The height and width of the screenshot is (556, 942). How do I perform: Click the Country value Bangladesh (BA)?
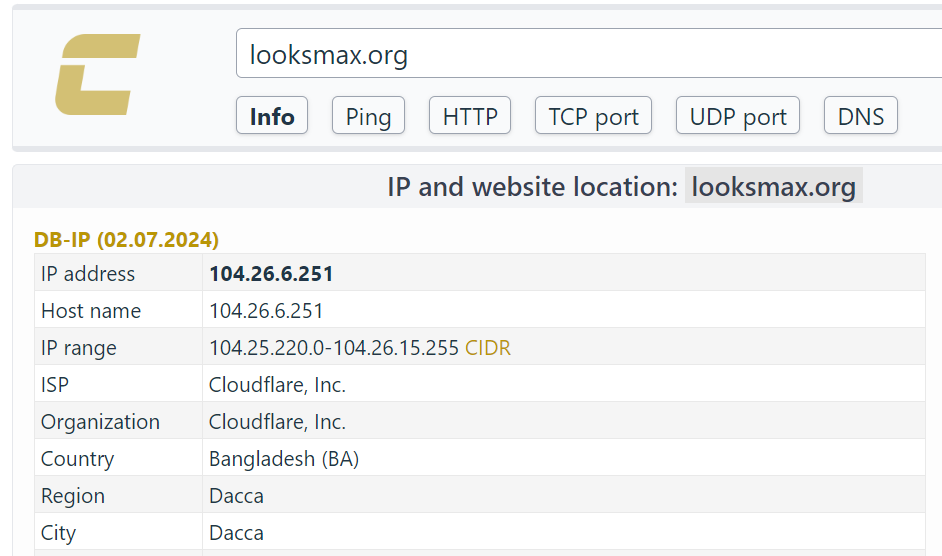coord(284,459)
